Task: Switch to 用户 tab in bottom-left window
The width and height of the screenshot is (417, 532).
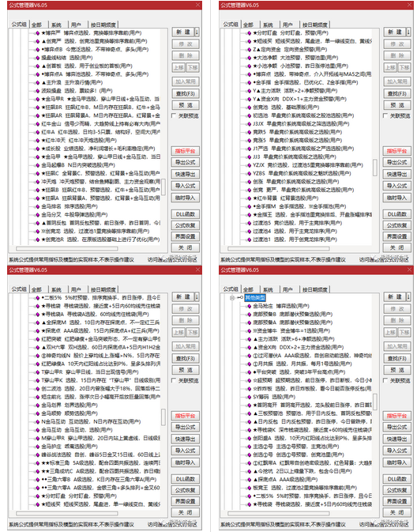Action: [x=76, y=289]
